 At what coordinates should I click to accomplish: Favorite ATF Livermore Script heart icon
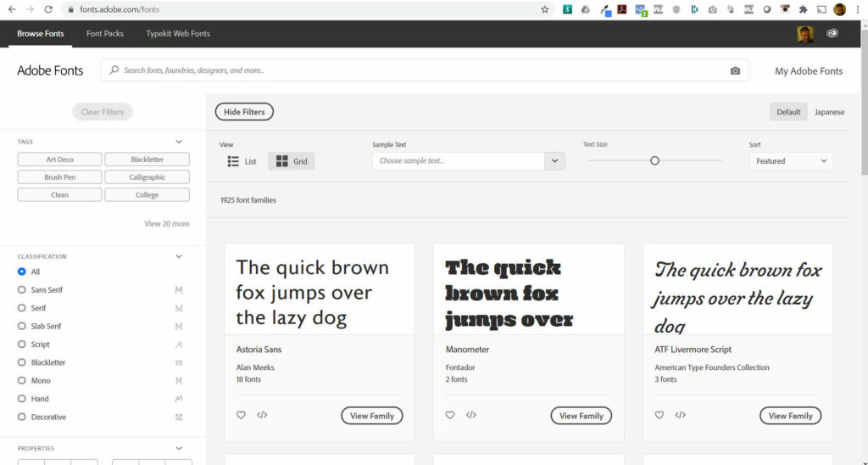tap(659, 415)
